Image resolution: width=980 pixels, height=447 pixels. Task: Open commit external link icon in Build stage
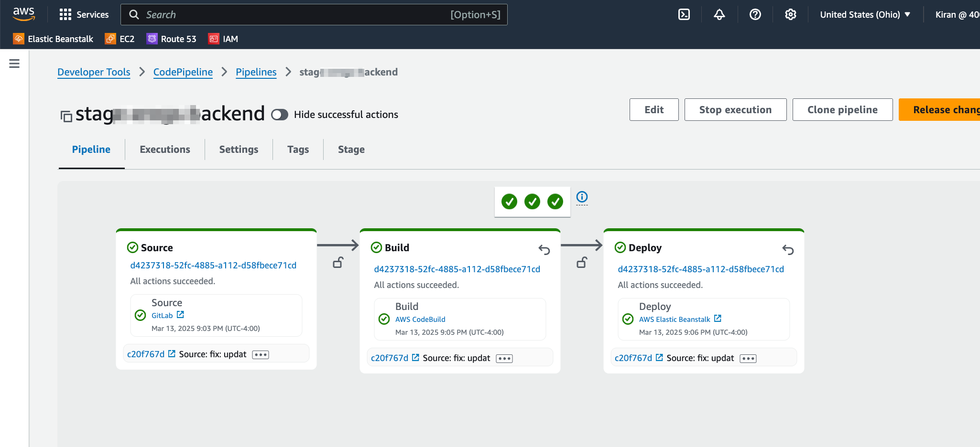pyautogui.click(x=415, y=358)
